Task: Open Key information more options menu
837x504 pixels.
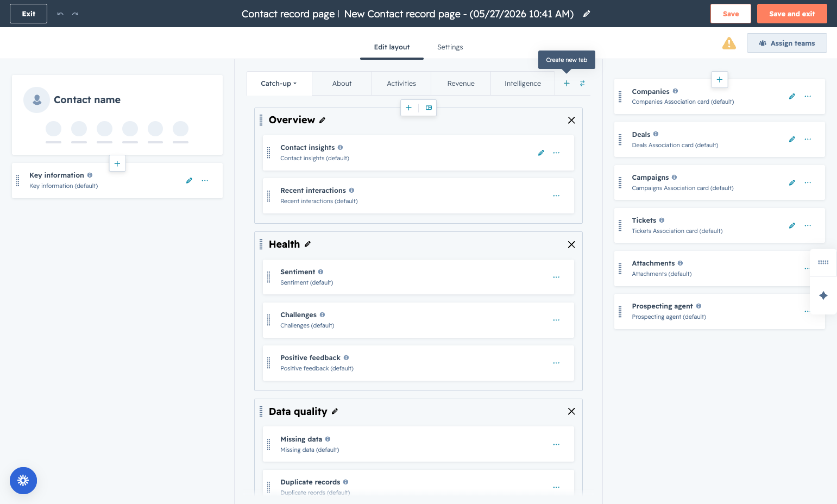Action: [205, 180]
